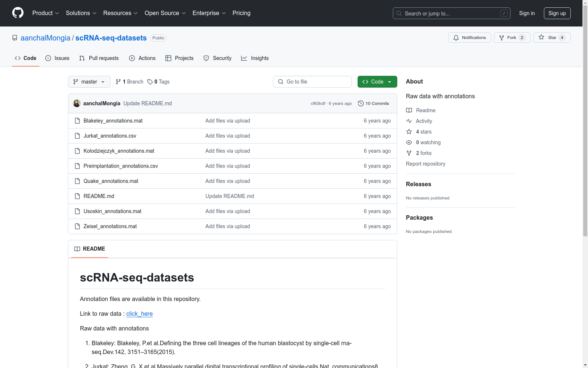Select the README tab above the readme
588x368 pixels.
(90, 249)
